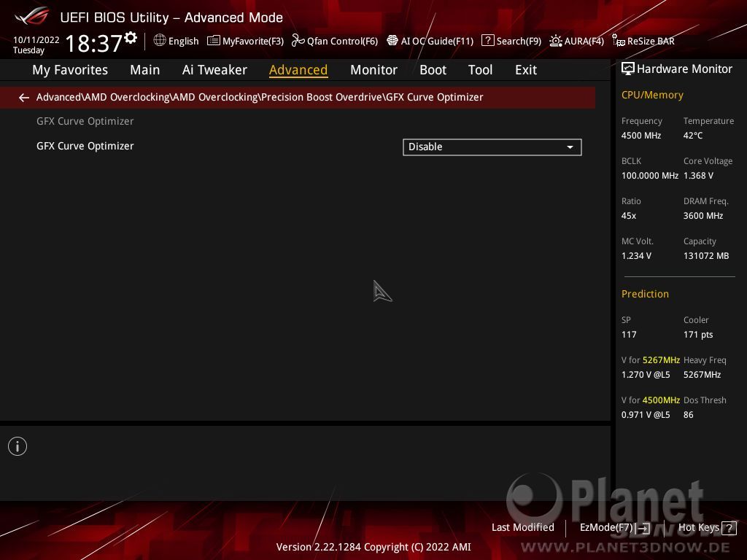Click the Version 2.22.1284 copyright text
The height and width of the screenshot is (560, 747).
click(373, 547)
